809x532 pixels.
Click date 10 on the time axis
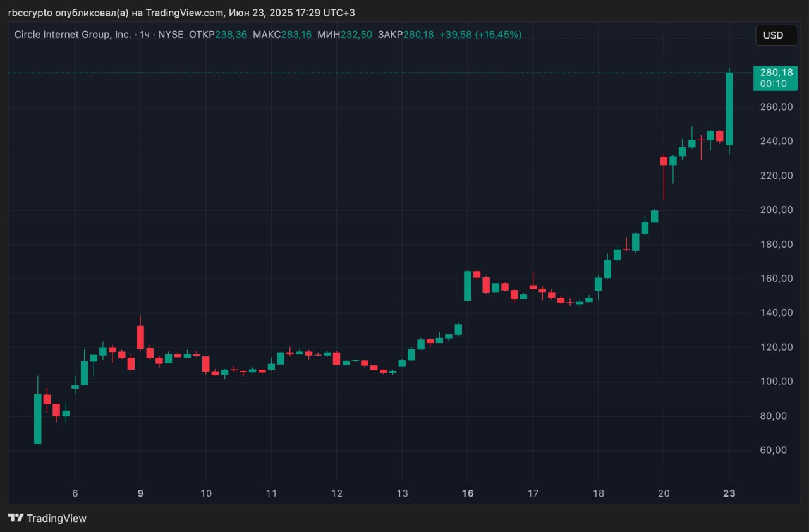point(205,493)
